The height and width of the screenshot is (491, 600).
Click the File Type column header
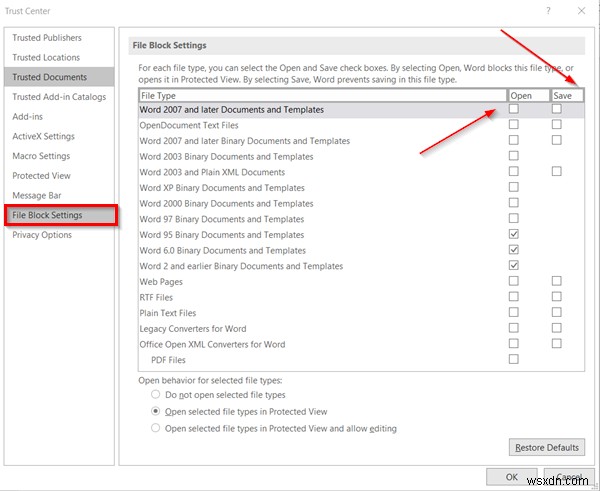[x=323, y=95]
